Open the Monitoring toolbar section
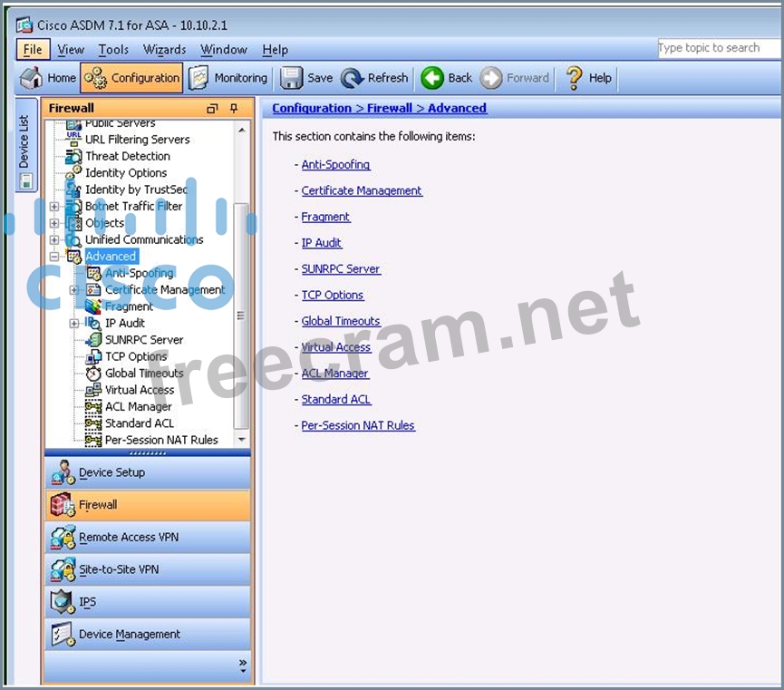Screen dimensions: 784x690 click(x=228, y=78)
